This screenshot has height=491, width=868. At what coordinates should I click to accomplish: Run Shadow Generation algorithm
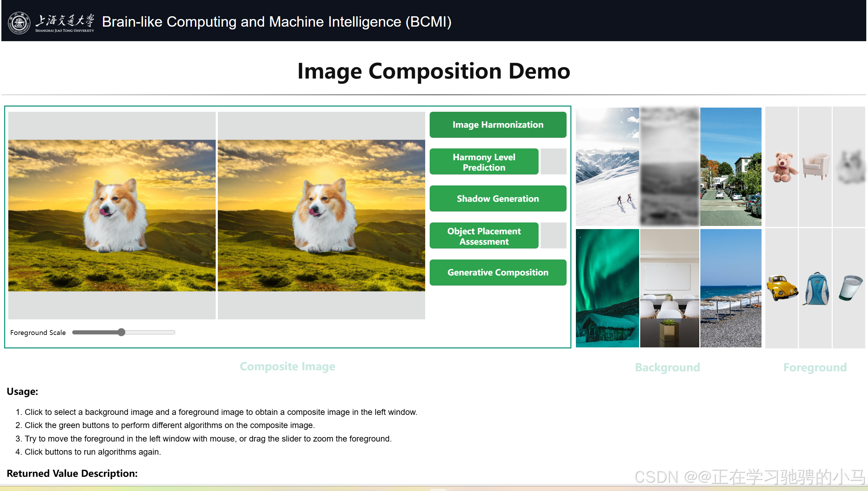pos(497,199)
